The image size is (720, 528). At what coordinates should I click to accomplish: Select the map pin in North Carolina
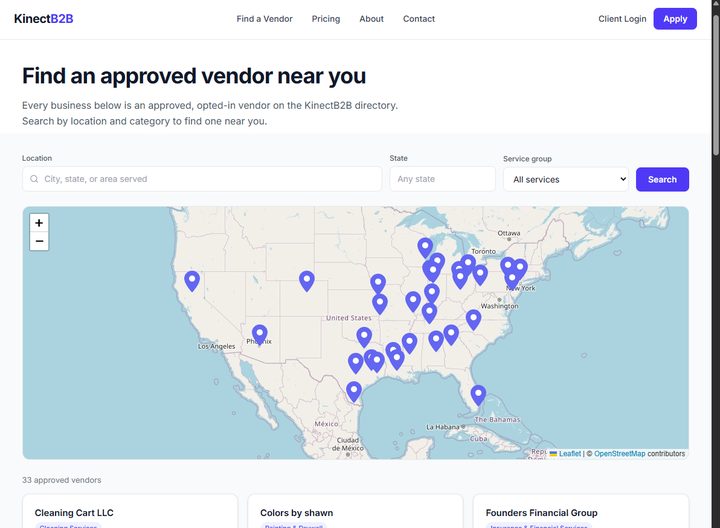pyautogui.click(x=473, y=320)
